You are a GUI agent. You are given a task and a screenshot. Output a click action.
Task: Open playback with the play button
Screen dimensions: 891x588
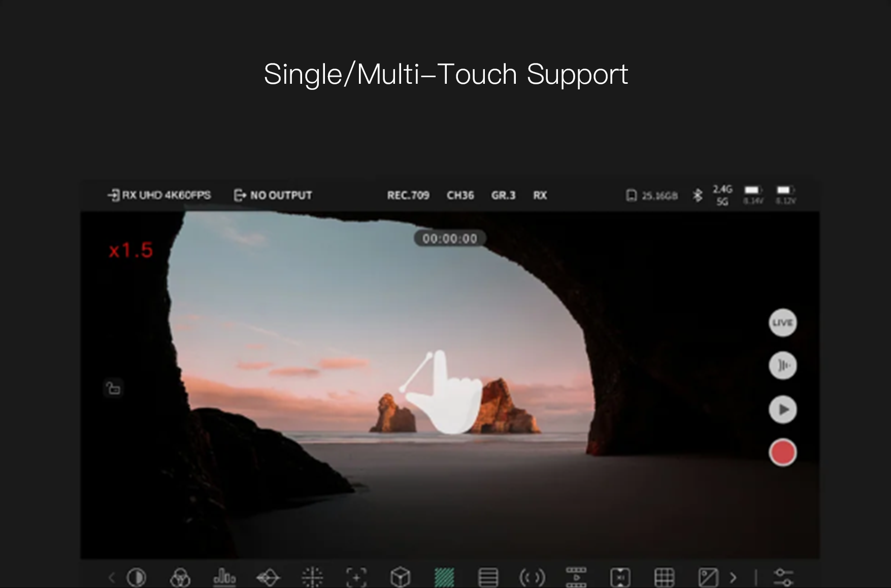(x=782, y=409)
